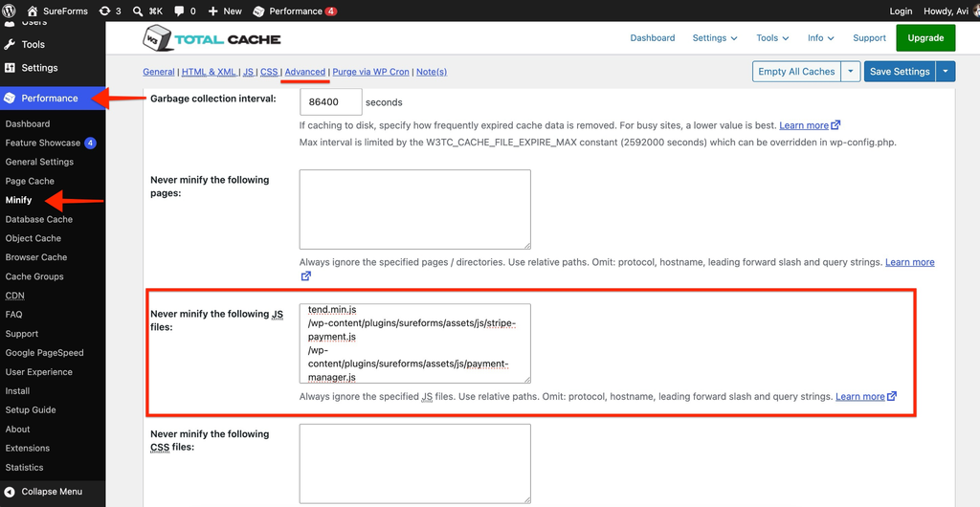Image resolution: width=980 pixels, height=507 pixels.
Task: Open the Support submenu item in sidebar
Action: pyautogui.click(x=22, y=334)
